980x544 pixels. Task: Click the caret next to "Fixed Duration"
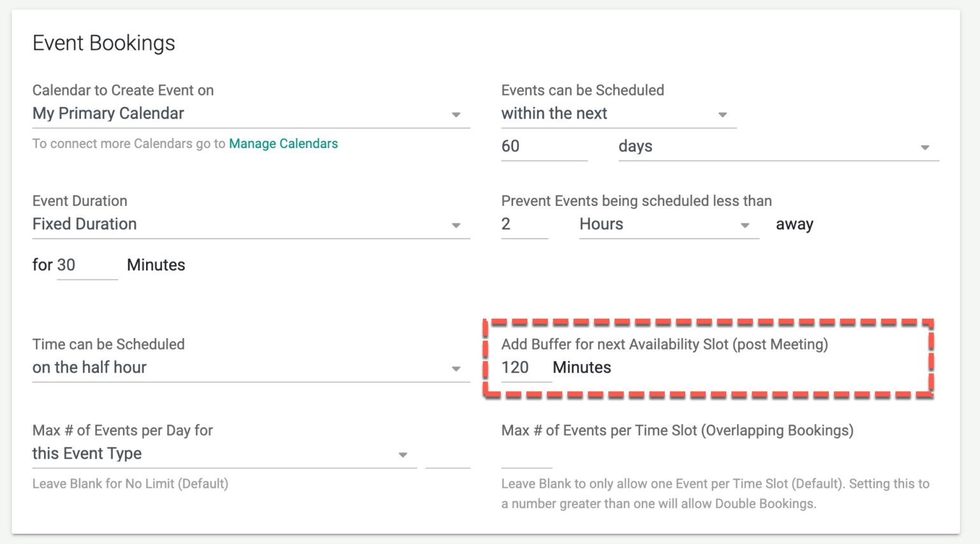(457, 225)
